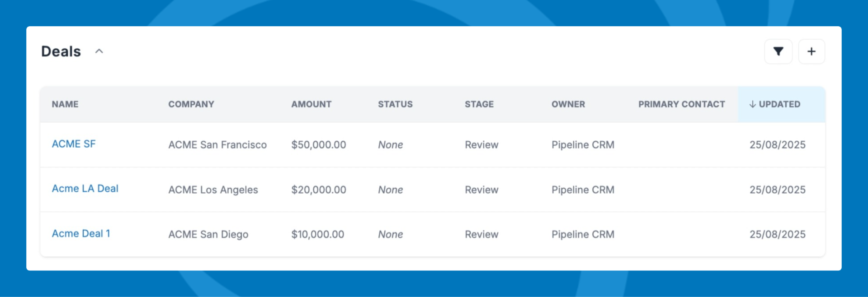Click the None status in ACME SF row
This screenshot has width=868, height=297.
coord(391,145)
